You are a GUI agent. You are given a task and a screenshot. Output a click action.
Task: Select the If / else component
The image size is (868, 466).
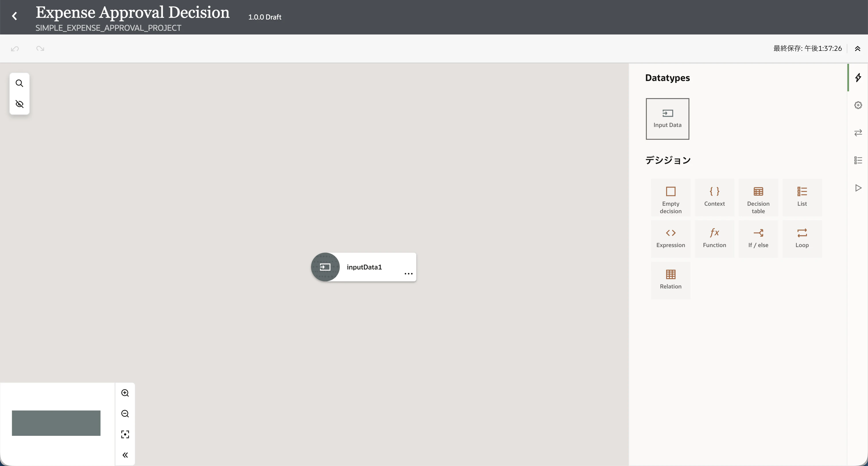(x=758, y=239)
